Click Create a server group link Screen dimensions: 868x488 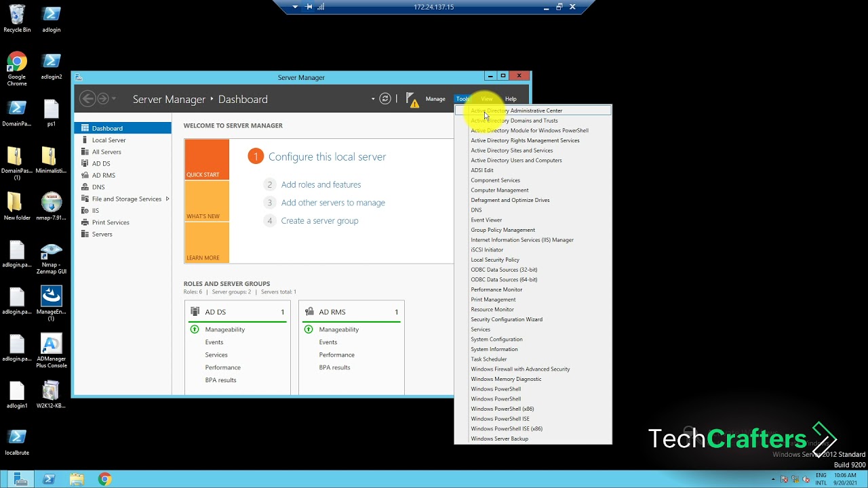click(x=319, y=221)
